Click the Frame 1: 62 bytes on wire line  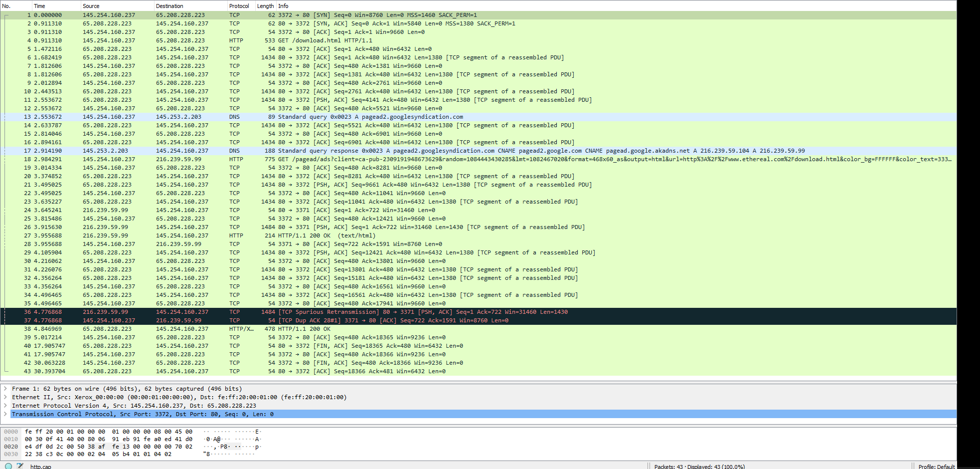pyautogui.click(x=127, y=389)
